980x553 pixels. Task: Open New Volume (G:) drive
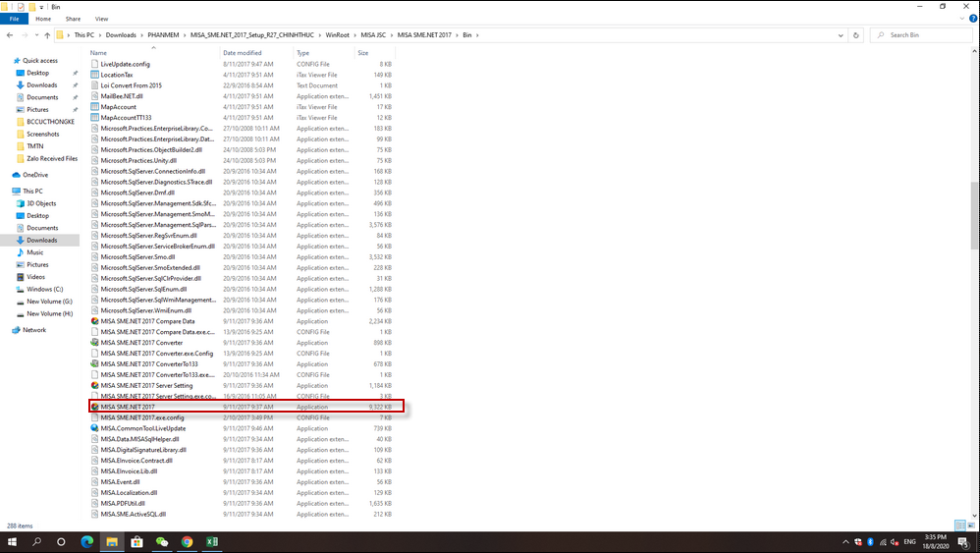49,302
